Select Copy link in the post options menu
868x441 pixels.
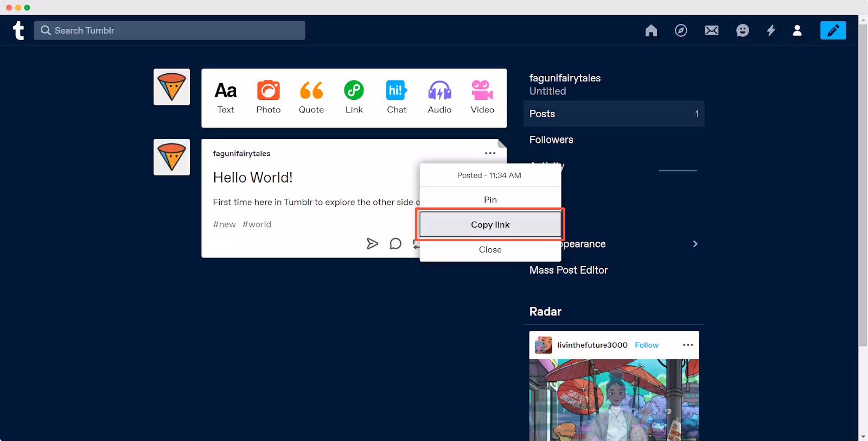pos(490,224)
